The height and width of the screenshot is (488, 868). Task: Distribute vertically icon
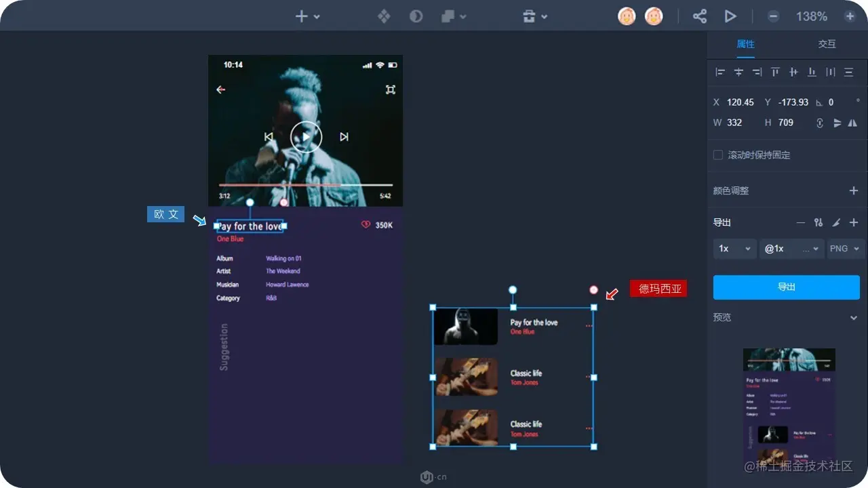[848, 72]
